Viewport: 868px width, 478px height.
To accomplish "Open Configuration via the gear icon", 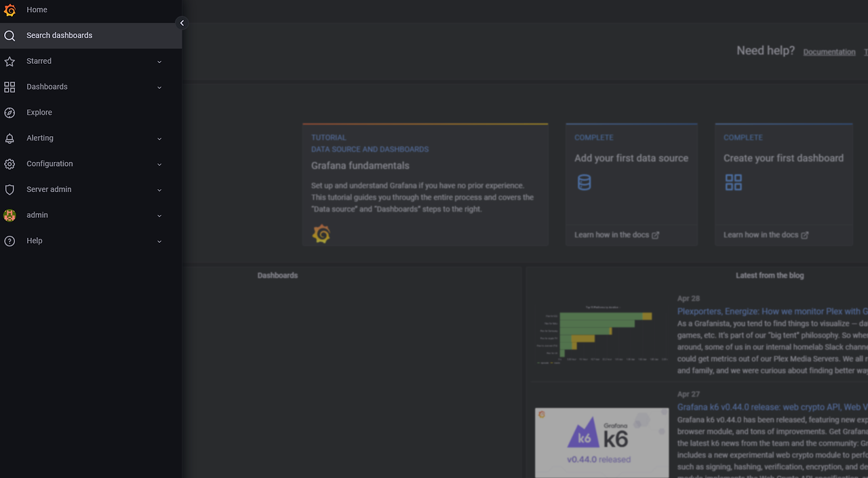I will point(9,164).
